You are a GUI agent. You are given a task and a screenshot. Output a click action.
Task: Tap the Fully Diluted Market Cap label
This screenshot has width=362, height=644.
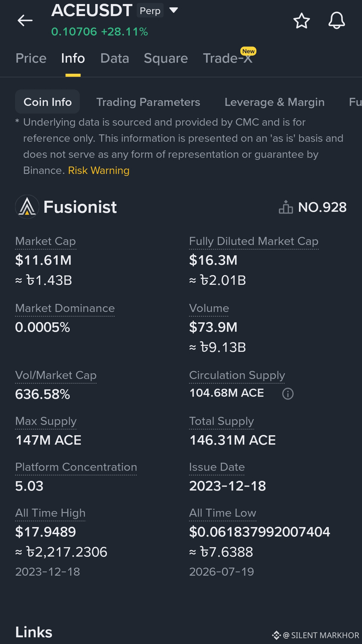click(x=254, y=241)
